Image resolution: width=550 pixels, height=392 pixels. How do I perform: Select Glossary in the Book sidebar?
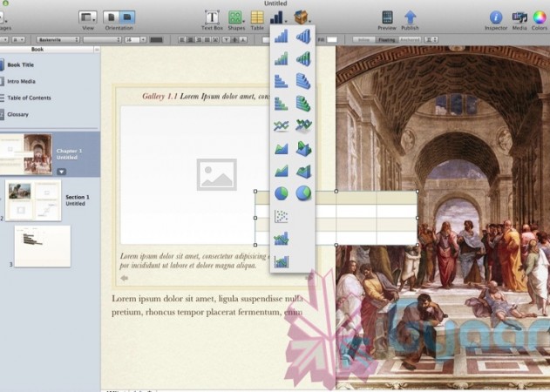click(x=19, y=114)
